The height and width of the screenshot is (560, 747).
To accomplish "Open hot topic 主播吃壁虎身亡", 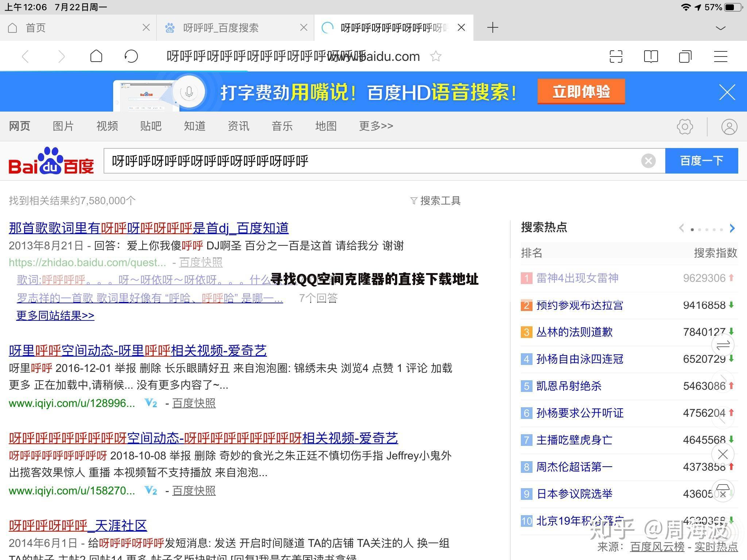I will coord(574,440).
